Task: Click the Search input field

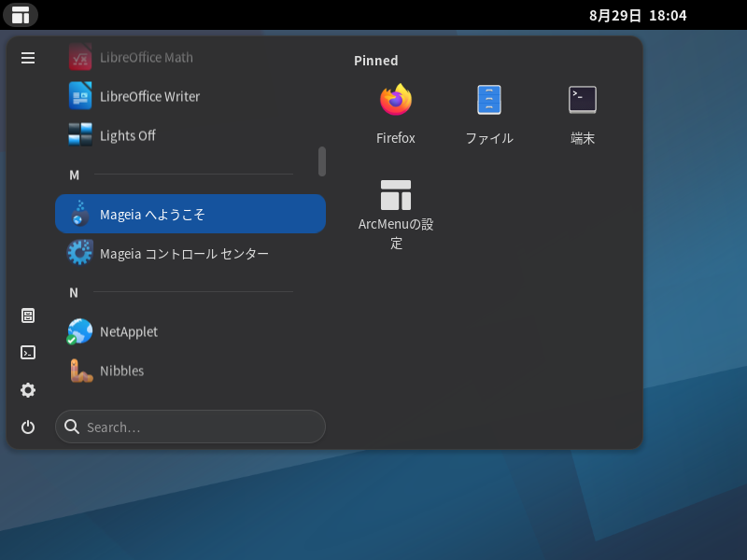Action: [190, 427]
